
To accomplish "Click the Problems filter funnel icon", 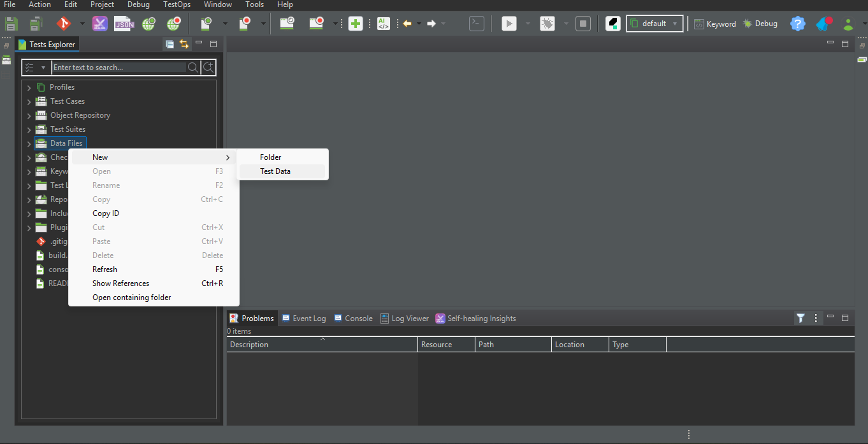I will pyautogui.click(x=801, y=318).
